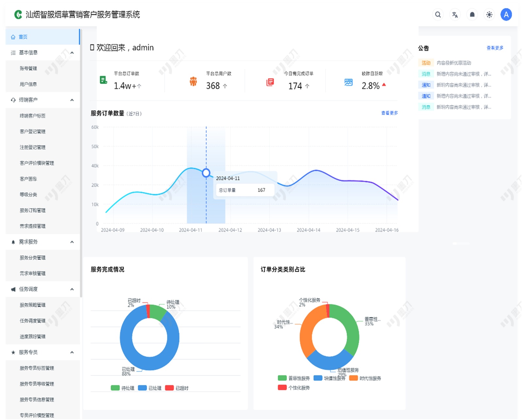Open the language translation icon

(455, 15)
